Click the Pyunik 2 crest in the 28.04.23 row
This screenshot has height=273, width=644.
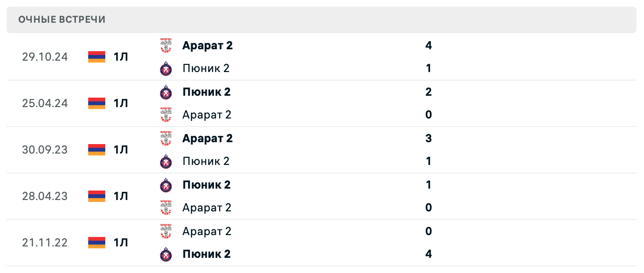[166, 185]
